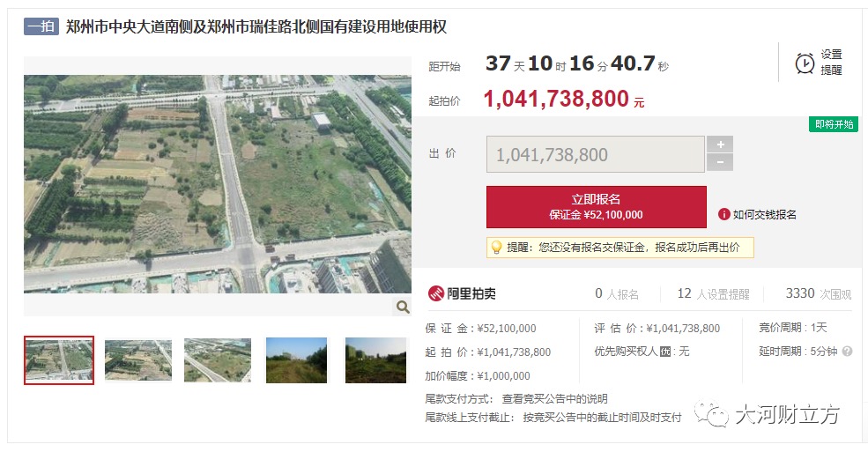
Task: Click the 优 priority badge icon
Action: click(x=665, y=352)
